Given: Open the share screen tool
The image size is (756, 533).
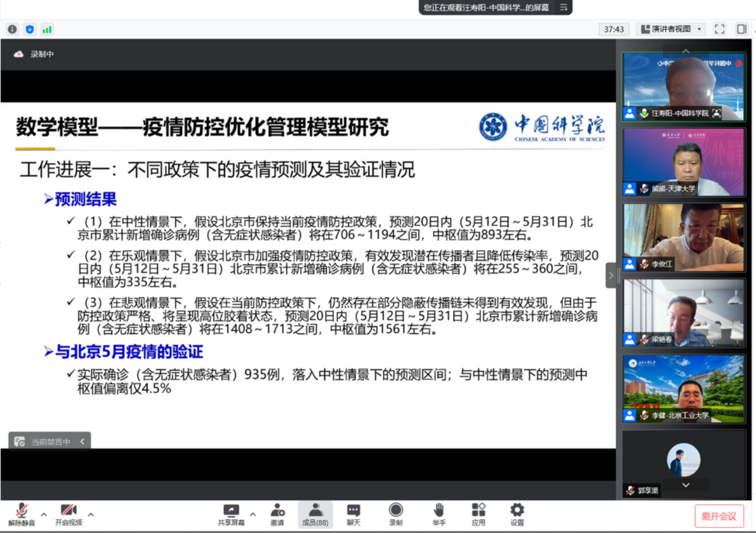Looking at the screenshot, I should (231, 514).
